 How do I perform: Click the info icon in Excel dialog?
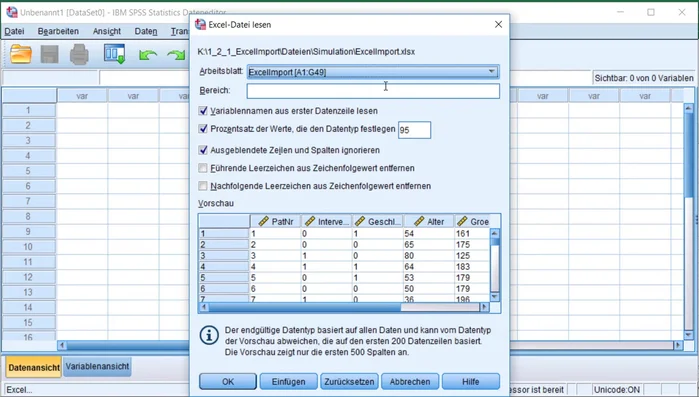tap(209, 335)
